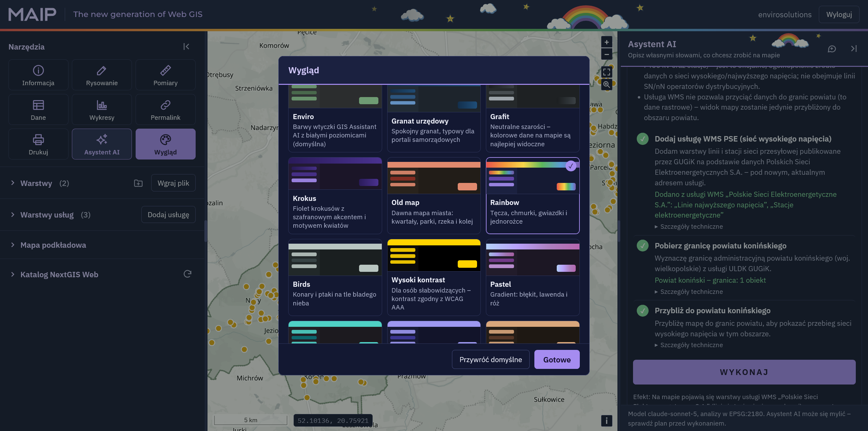868x431 pixels.
Task: Expand the Mapa podkładowa section
Action: pyautogui.click(x=13, y=245)
